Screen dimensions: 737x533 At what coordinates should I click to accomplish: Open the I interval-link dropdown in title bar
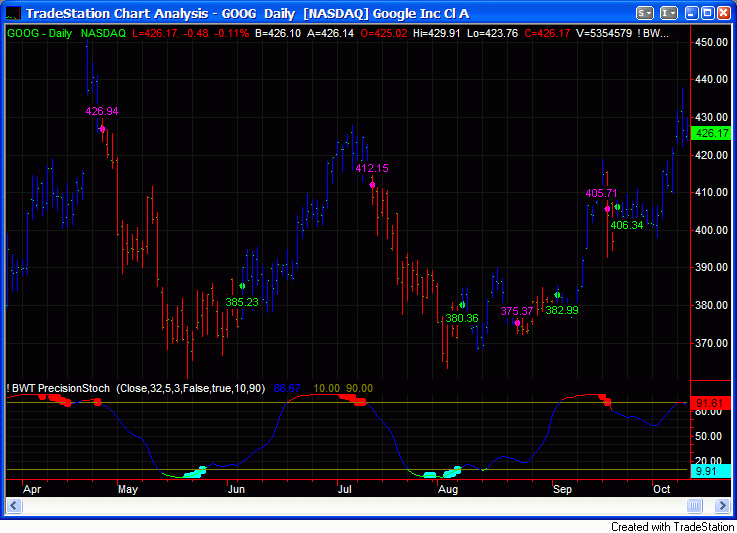(x=668, y=13)
